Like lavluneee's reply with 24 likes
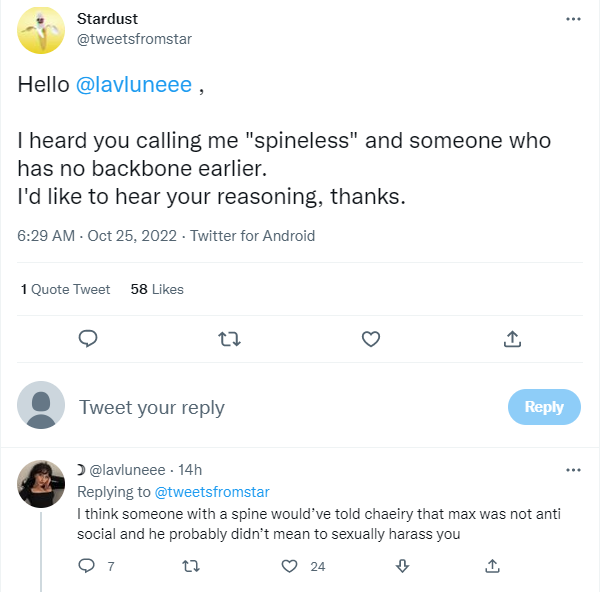The height and width of the screenshot is (592, 601). tap(290, 566)
